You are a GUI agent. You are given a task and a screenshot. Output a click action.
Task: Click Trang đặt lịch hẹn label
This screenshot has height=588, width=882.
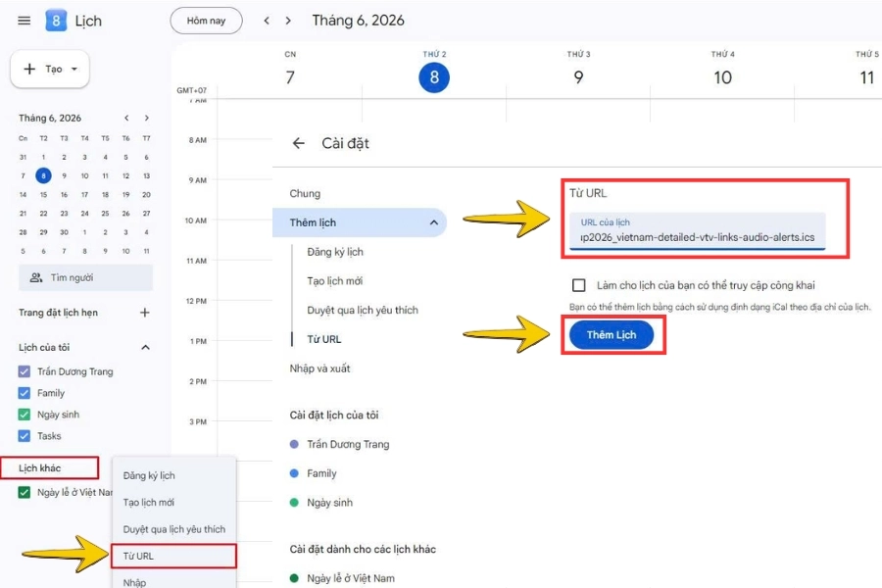point(58,313)
